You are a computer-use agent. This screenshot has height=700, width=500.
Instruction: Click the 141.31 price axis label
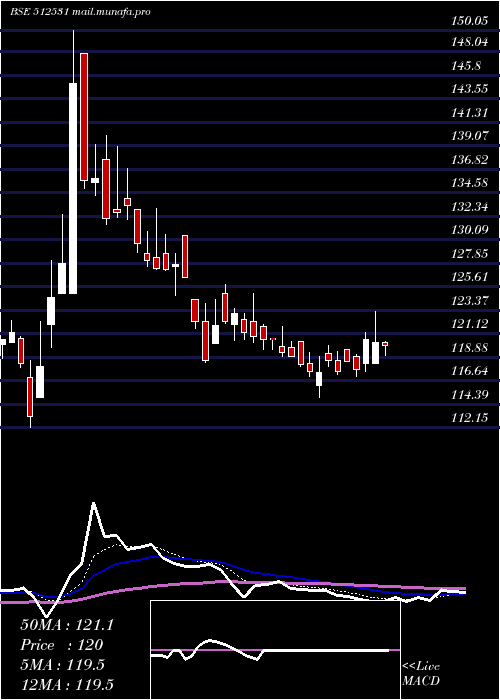pyautogui.click(x=469, y=112)
